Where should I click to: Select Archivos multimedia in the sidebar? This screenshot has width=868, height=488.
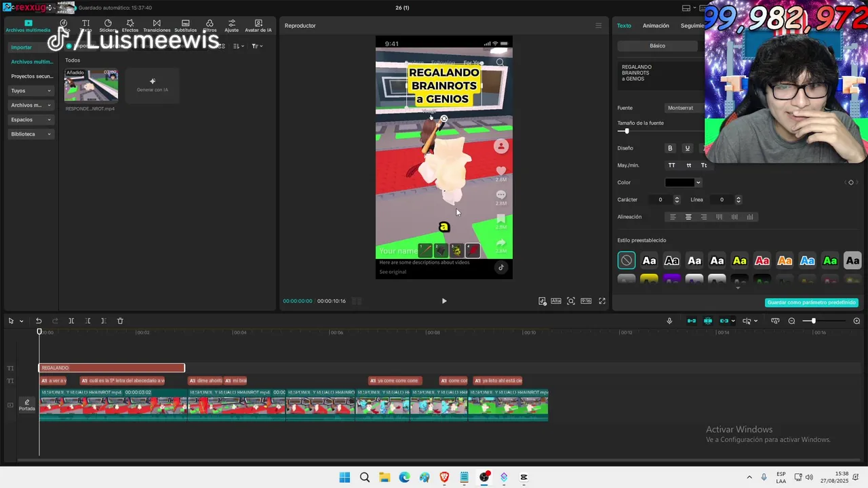[x=31, y=62]
